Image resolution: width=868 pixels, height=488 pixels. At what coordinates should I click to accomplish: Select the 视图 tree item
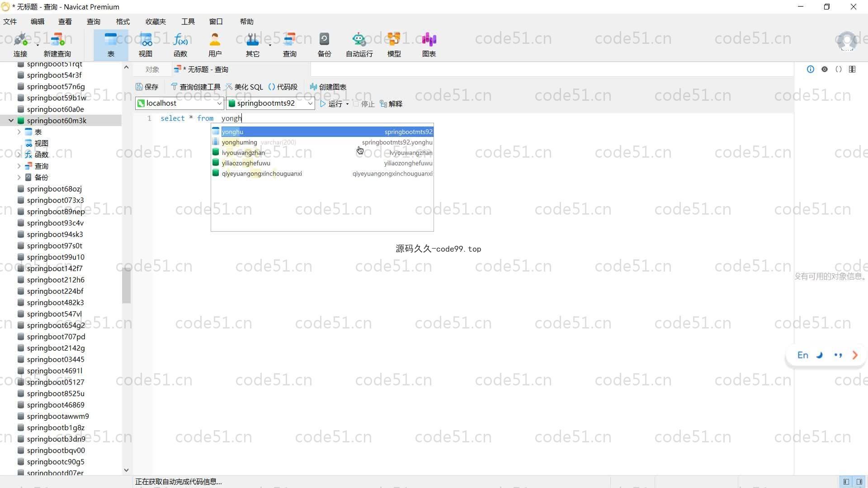click(x=41, y=143)
